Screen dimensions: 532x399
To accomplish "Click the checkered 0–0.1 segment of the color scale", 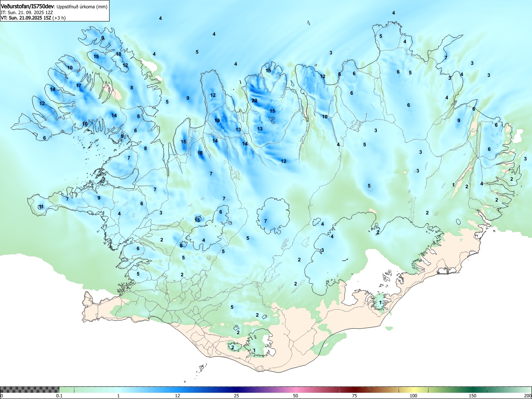I will (30, 389).
